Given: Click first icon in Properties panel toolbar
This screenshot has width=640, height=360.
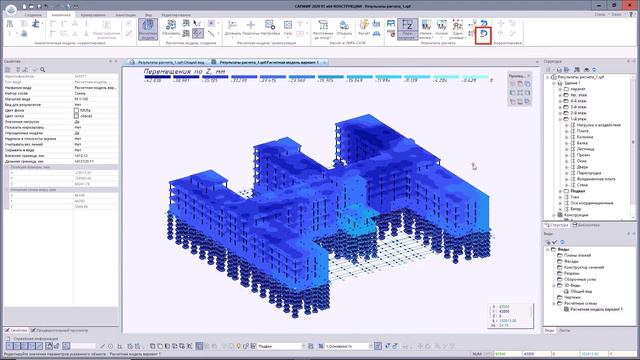Looking at the screenshot, I should (x=8, y=70).
